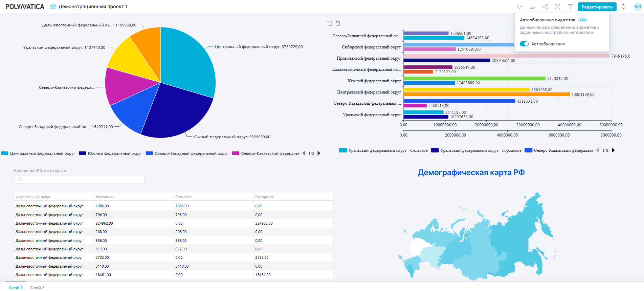
Task: Click the Редактировать button
Action: (x=597, y=7)
